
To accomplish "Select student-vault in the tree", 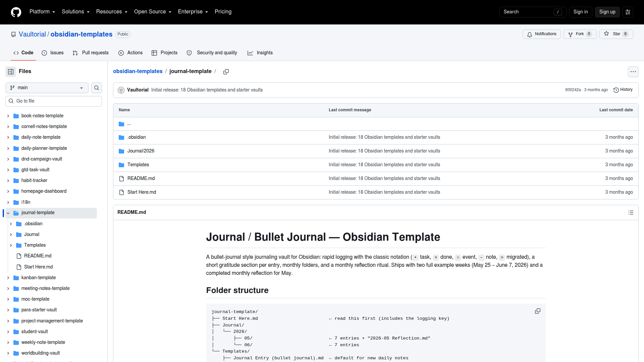I will (35, 332).
